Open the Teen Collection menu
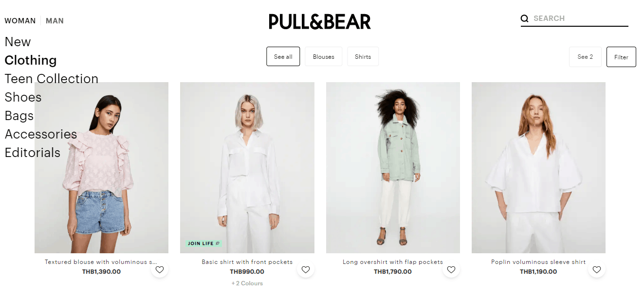This screenshot has width=644, height=297. (x=52, y=79)
